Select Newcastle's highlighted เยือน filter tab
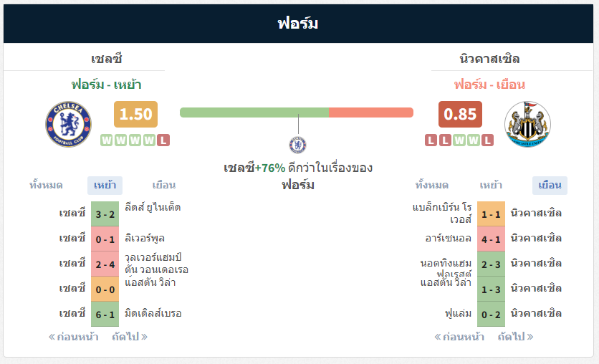This screenshot has height=364, width=599. click(550, 186)
